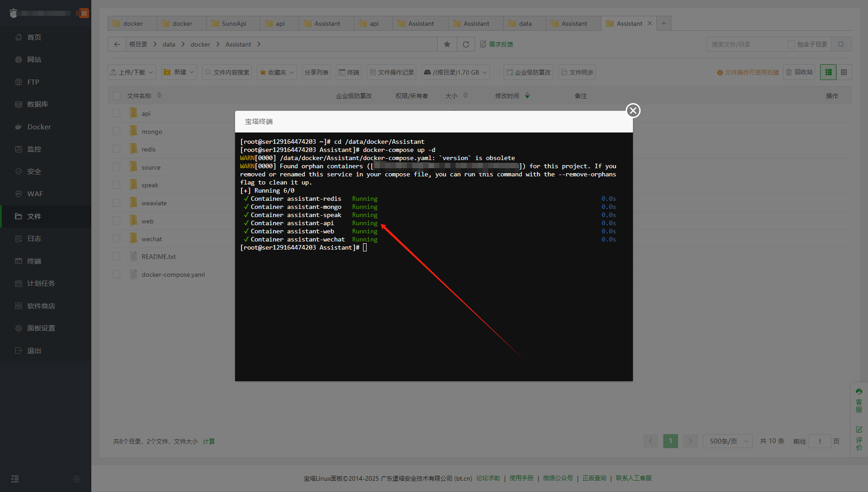Click the 软件商店 software store icon
Image resolution: width=868 pixels, height=492 pixels.
point(19,306)
